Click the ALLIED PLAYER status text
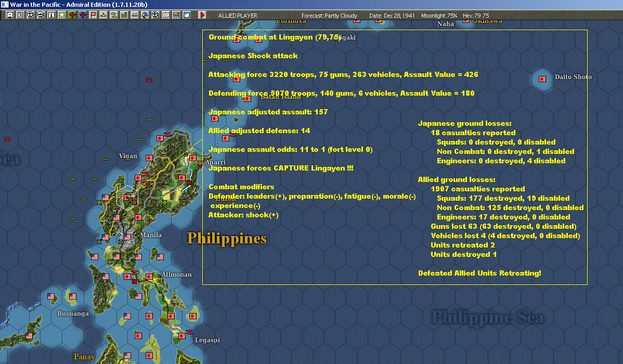This screenshot has height=364, width=623. (238, 16)
